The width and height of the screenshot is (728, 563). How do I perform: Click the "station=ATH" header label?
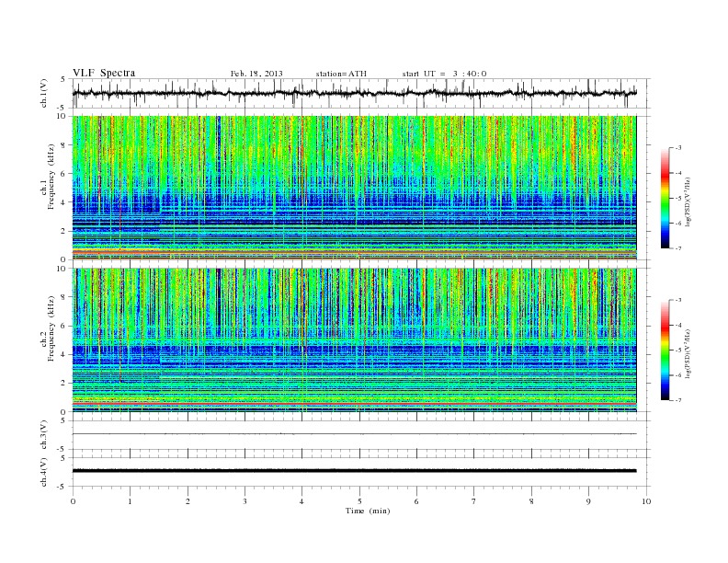click(x=341, y=74)
